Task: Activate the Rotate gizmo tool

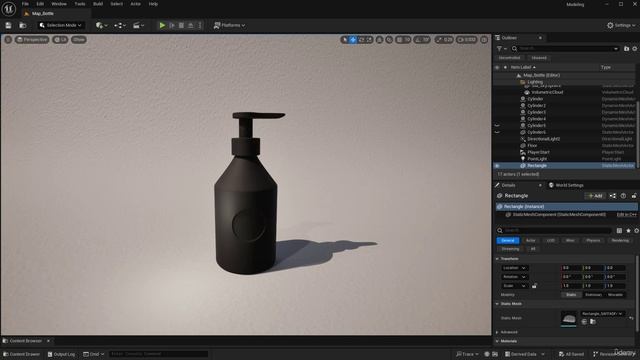Action: pyautogui.click(x=361, y=40)
